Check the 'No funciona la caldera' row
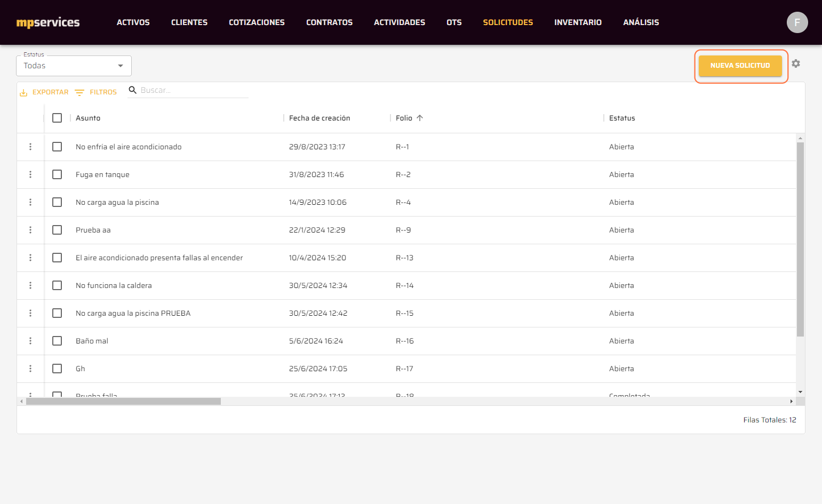822x504 pixels. coord(57,285)
